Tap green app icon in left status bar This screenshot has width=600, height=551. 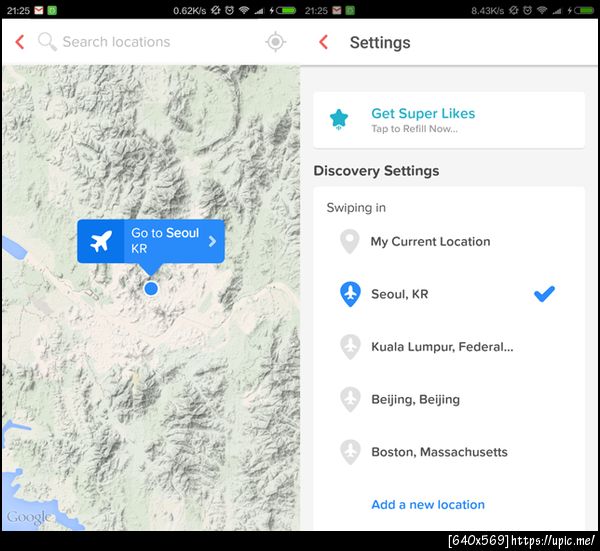(52, 10)
